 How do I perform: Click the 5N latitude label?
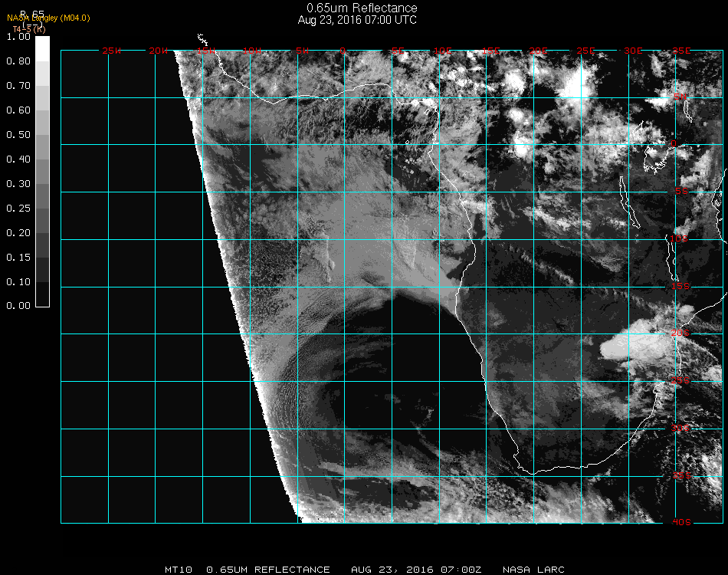tap(680, 97)
